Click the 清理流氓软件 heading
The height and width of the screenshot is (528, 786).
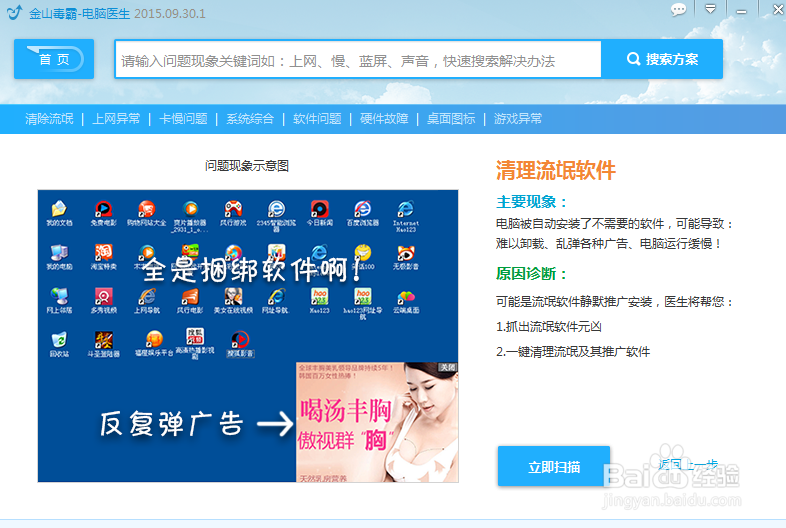pyautogui.click(x=556, y=170)
